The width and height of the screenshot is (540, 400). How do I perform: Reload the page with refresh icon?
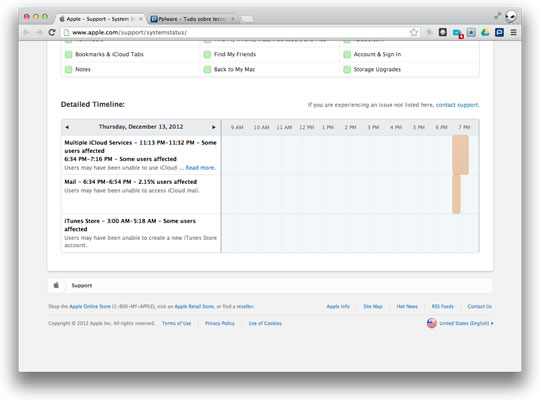52,32
